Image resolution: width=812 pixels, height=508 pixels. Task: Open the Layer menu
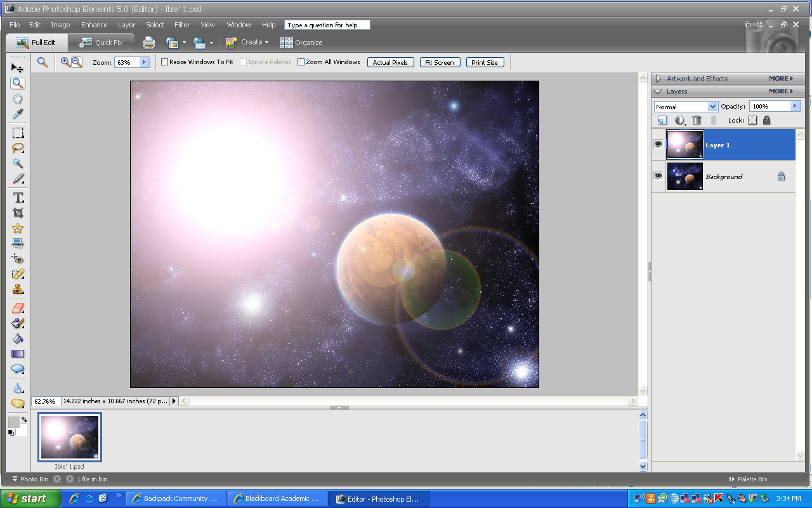click(x=126, y=25)
